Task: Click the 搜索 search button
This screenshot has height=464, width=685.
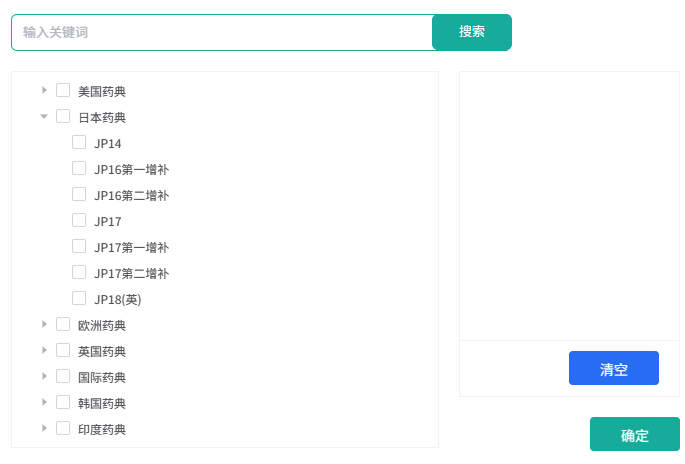Action: tap(472, 32)
